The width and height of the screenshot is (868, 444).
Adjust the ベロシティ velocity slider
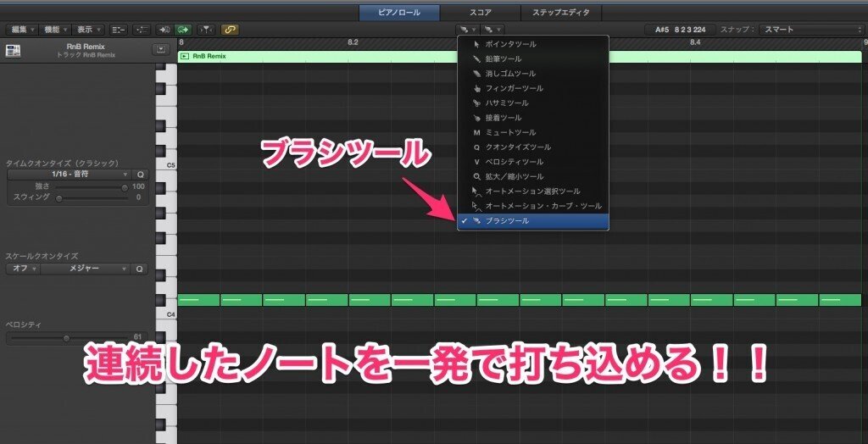click(x=64, y=338)
